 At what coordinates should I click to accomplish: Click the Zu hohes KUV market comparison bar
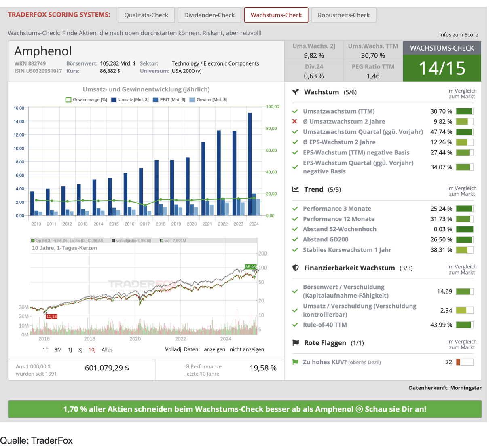[465, 362]
